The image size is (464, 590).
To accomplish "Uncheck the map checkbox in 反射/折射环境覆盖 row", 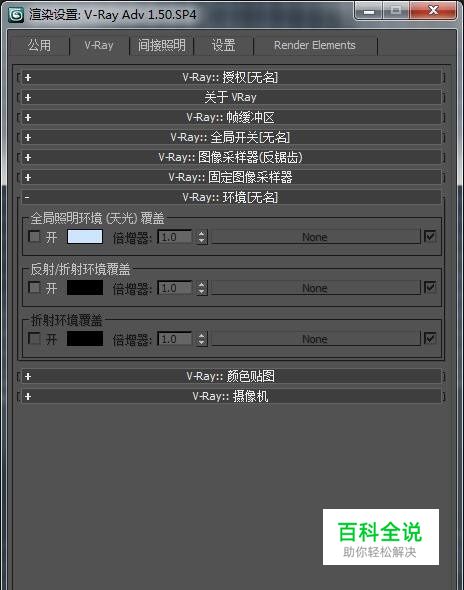I will point(430,287).
